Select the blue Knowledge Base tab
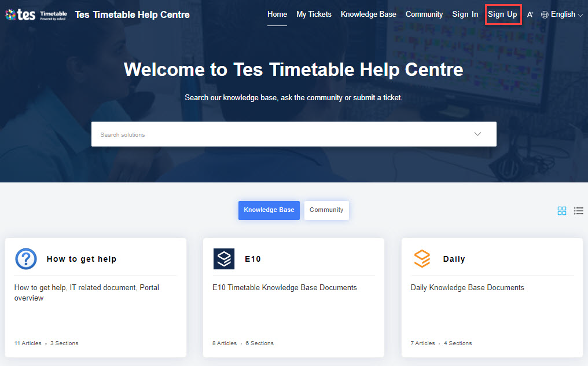 point(269,210)
